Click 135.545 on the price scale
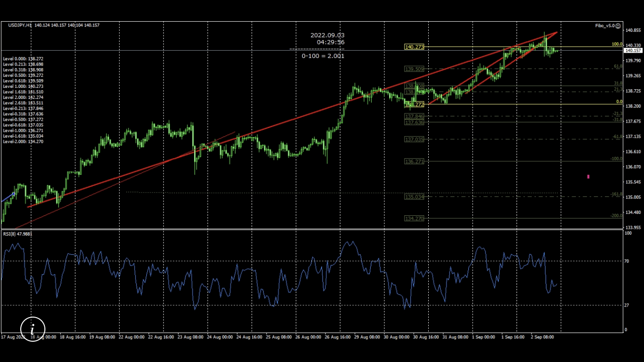Screen dimensions: 644x362 [x=633, y=182]
